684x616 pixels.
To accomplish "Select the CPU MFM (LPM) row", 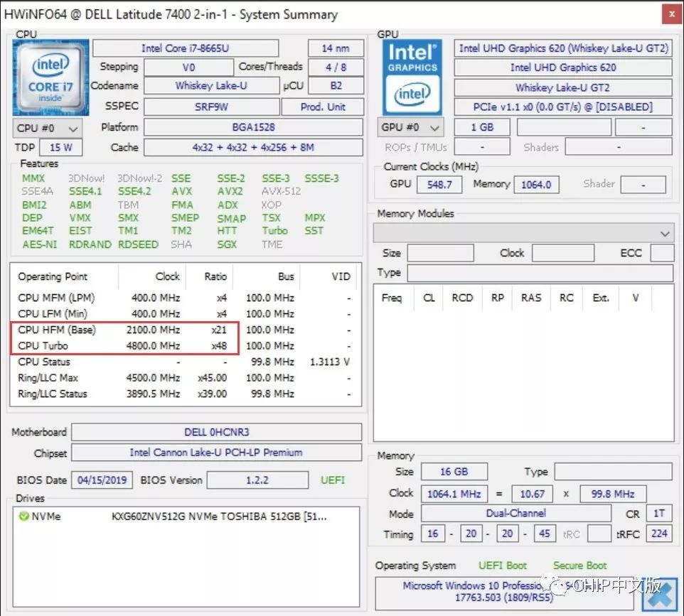I will point(186,298).
